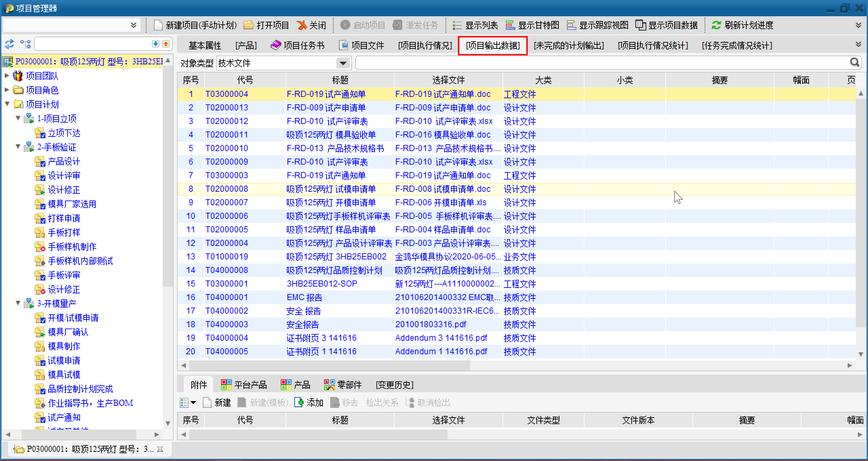Show the Gantt chart view
The image size is (868, 461).
(532, 25)
